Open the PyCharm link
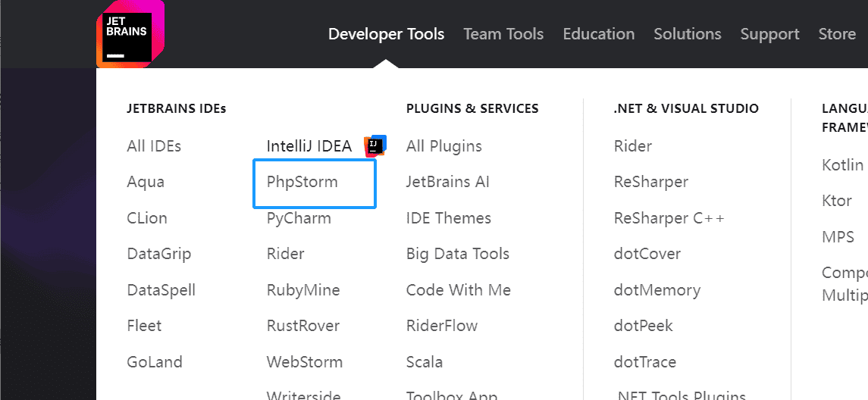 299,218
